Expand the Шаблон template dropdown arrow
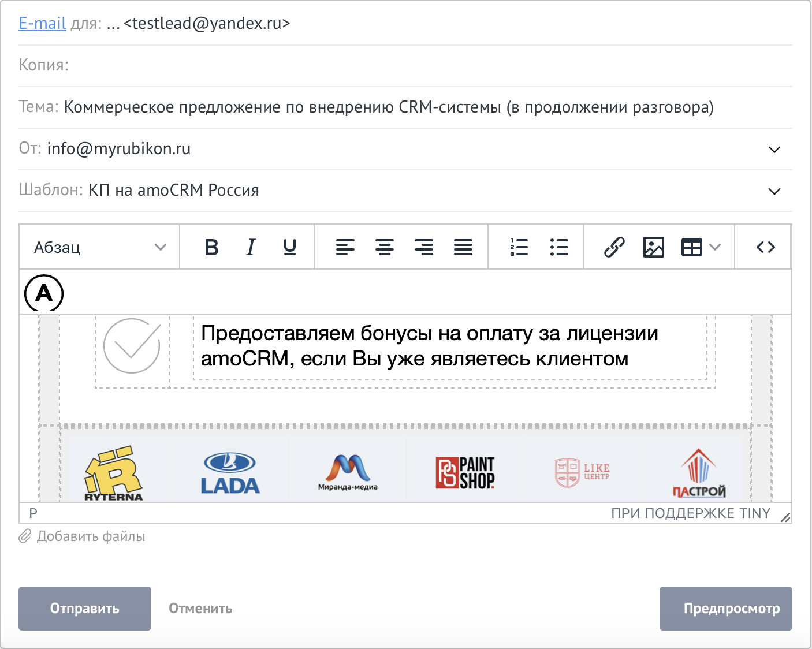Image resolution: width=812 pixels, height=649 pixels. pyautogui.click(x=774, y=191)
